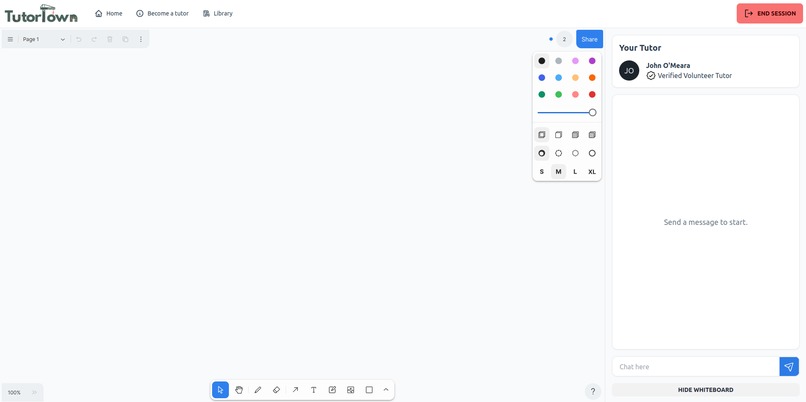Open the Page 1 dropdown
The width and height of the screenshot is (806, 402).
(43, 39)
